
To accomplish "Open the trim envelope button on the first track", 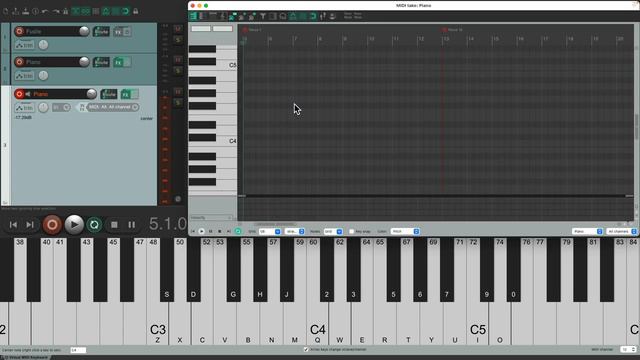I will [24, 45].
